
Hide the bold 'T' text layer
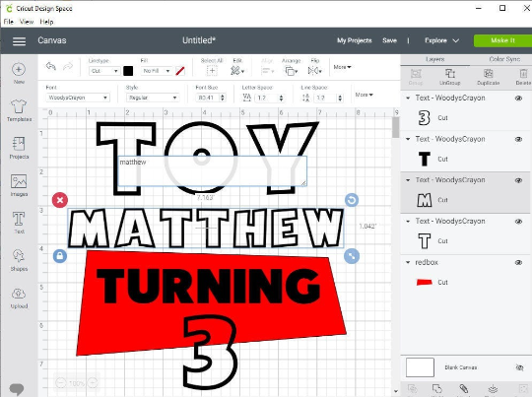tap(518, 139)
